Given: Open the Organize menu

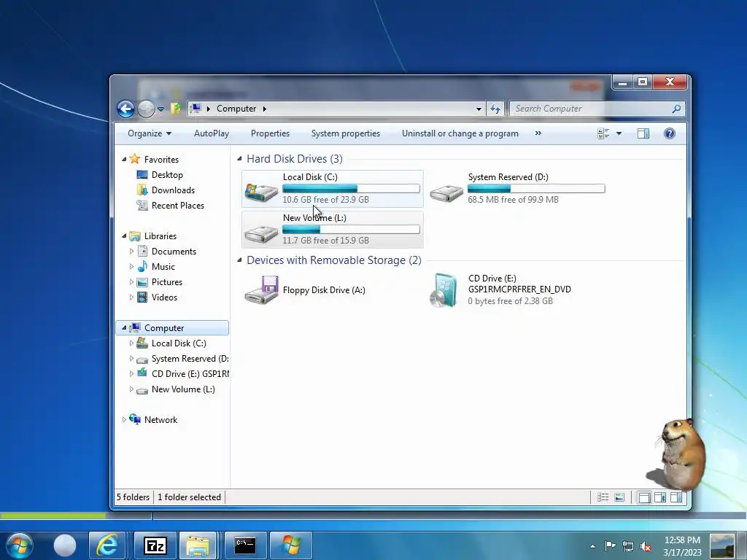Looking at the screenshot, I should pyautogui.click(x=150, y=133).
